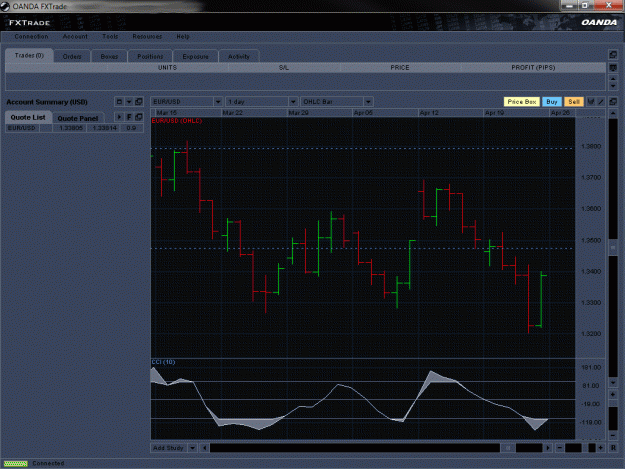The width and height of the screenshot is (625, 469).
Task: Reset chart view with R button
Action: pyautogui.click(x=613, y=448)
